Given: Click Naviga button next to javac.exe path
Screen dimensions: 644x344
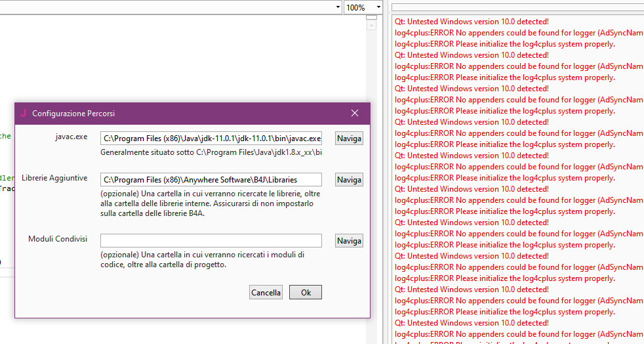Looking at the screenshot, I should (x=349, y=139).
